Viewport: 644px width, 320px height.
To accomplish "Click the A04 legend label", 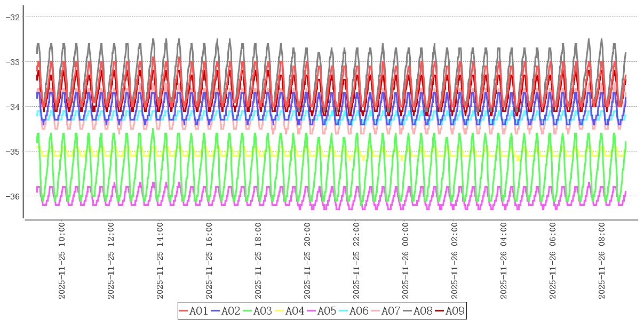I will tap(295, 311).
